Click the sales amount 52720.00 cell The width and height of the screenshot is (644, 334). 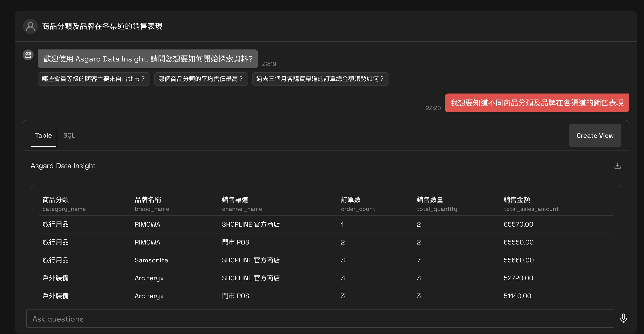[518, 278]
